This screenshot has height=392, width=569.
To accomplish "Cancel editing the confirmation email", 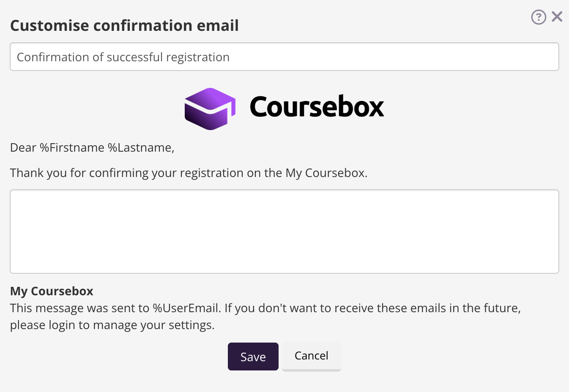I will point(311,356).
